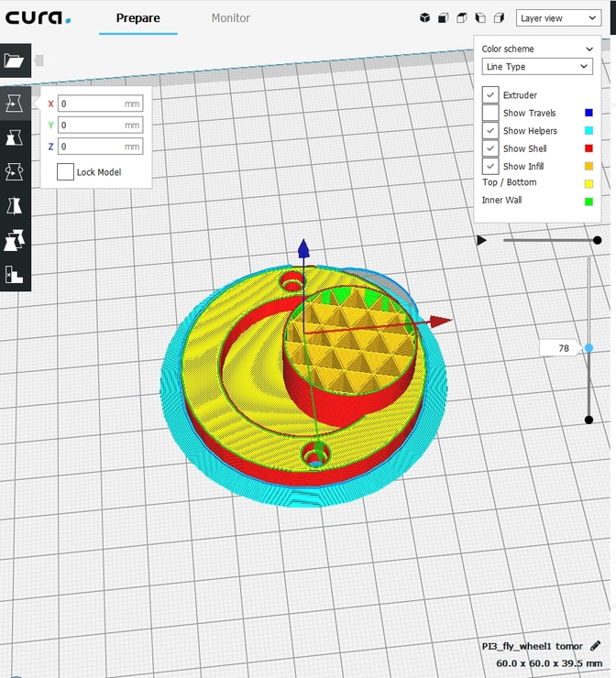
Task: Check the Lock Model checkbox
Action: 65,172
